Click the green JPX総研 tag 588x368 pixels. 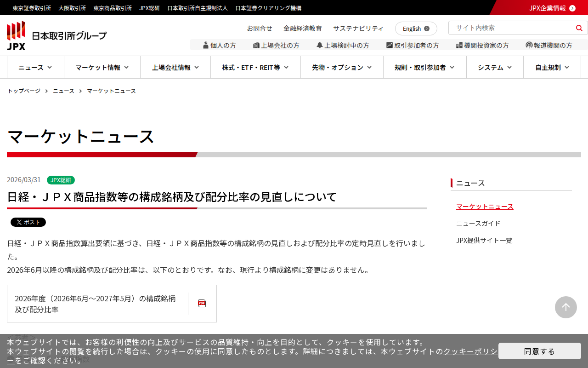point(61,180)
